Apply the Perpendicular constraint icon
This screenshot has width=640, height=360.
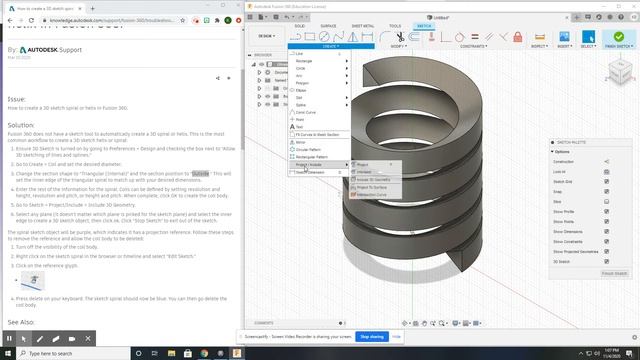tap(503, 37)
